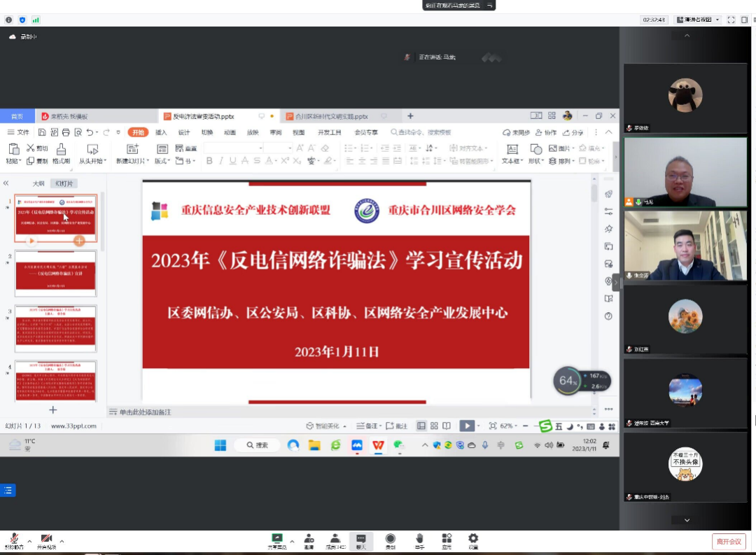Toggle to 大纲 outline view
756x555 pixels.
pos(38,183)
